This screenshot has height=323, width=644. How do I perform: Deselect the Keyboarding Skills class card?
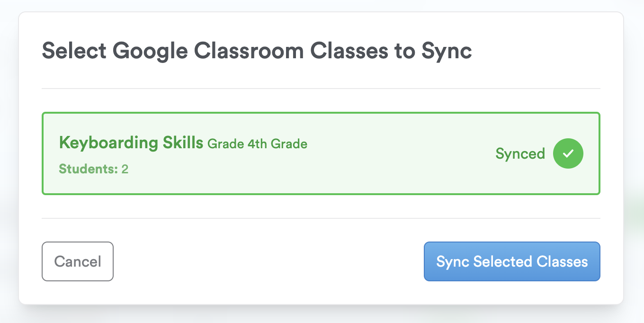coord(321,153)
